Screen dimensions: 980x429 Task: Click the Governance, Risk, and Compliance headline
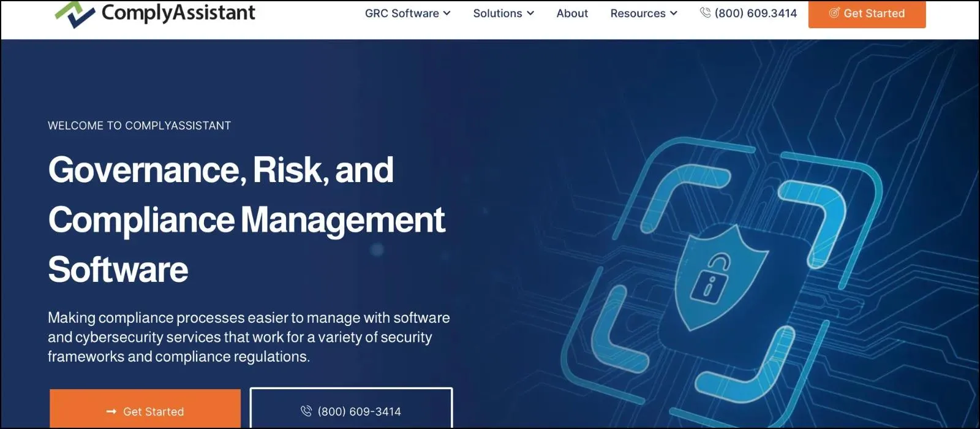click(246, 219)
